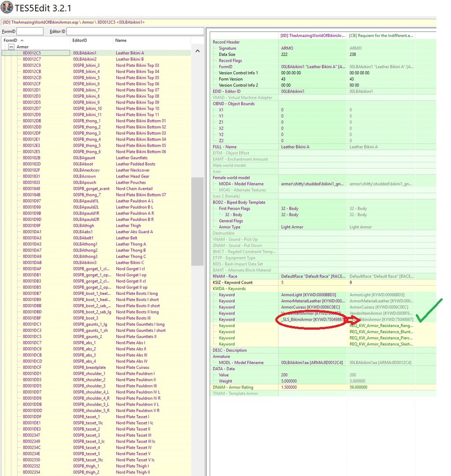
Task: Click the scroll-up arrow of the record list
Action: click(197, 51)
